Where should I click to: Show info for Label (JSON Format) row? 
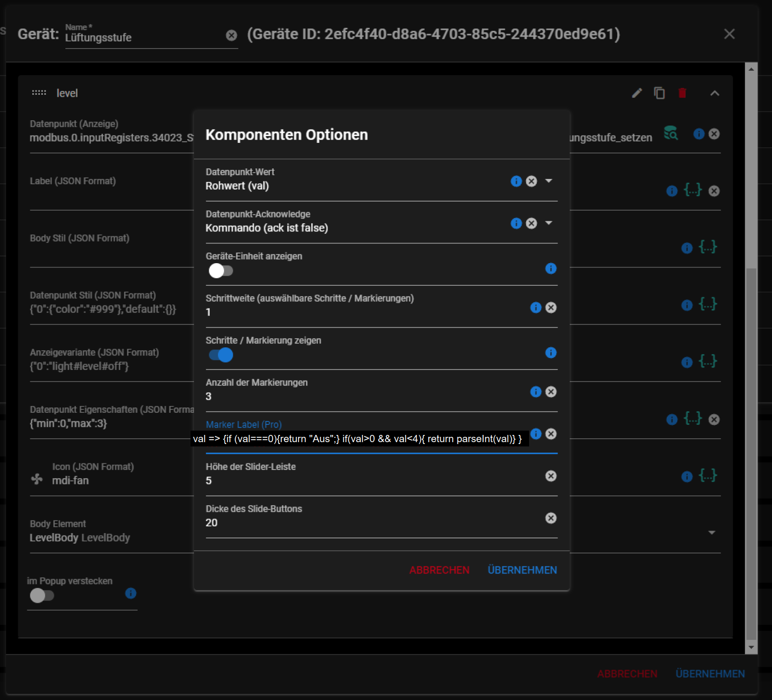pos(672,191)
